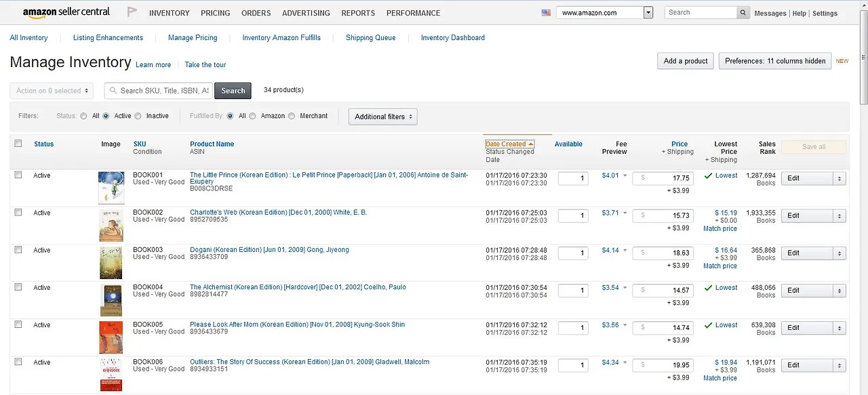
Task: Click the price field showing 14.74
Action: point(663,328)
